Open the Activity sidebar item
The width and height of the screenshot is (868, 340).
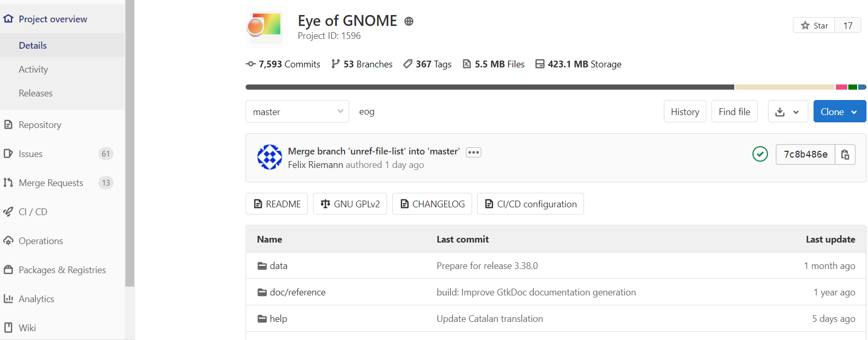[33, 69]
